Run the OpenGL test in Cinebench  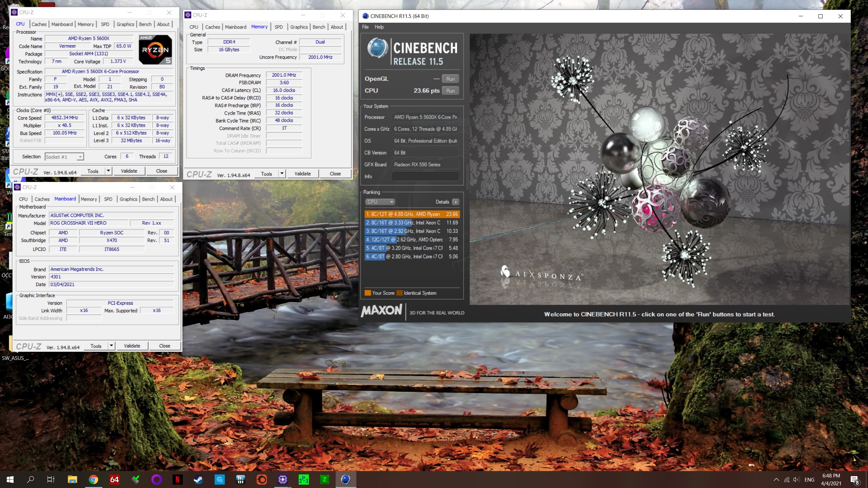(x=450, y=79)
